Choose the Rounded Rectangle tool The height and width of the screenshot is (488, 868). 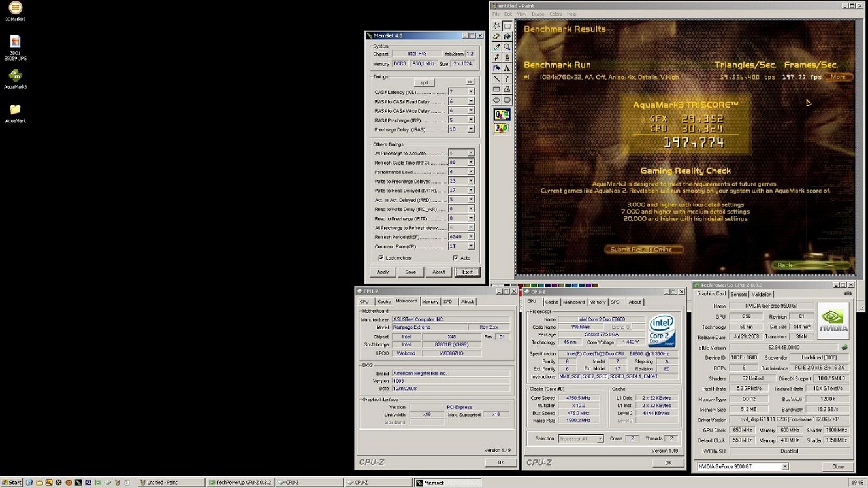point(507,100)
